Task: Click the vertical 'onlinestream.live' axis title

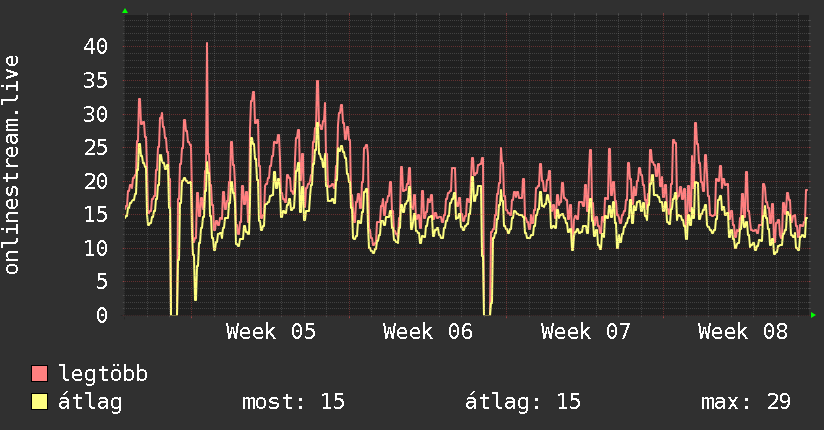Action: (11, 165)
